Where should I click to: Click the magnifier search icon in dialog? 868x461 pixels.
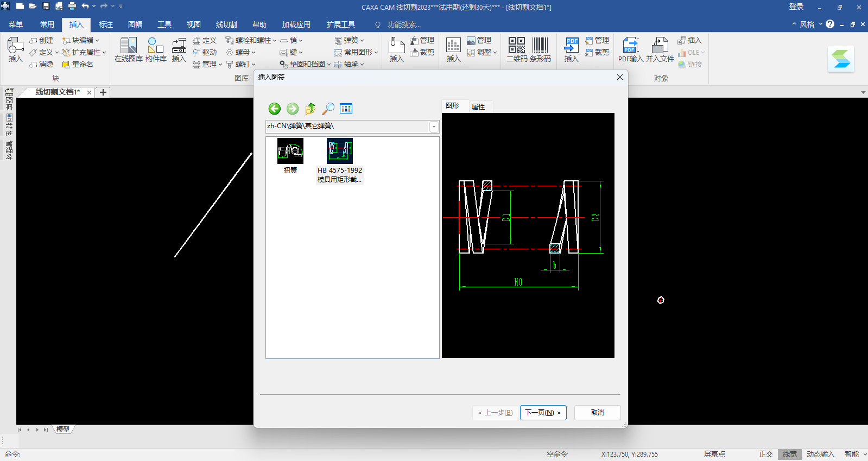[328, 109]
